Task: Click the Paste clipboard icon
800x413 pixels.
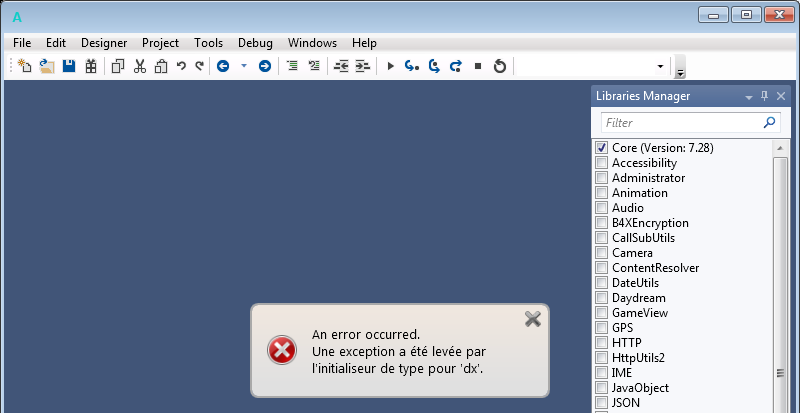Action: pos(161,66)
